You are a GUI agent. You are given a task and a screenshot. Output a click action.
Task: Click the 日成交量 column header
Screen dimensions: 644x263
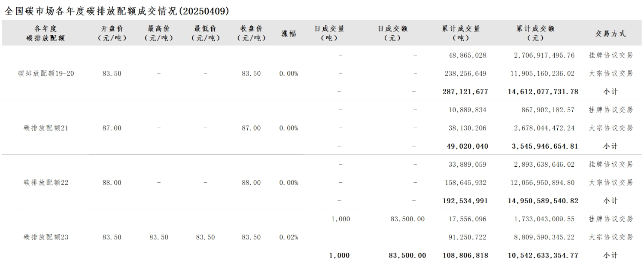pos(329,33)
